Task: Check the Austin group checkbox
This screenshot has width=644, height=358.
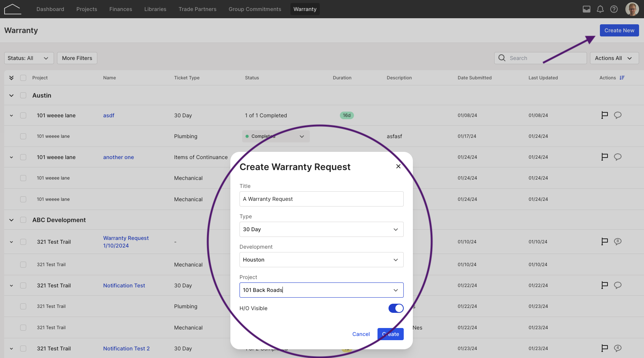Action: pos(23,95)
